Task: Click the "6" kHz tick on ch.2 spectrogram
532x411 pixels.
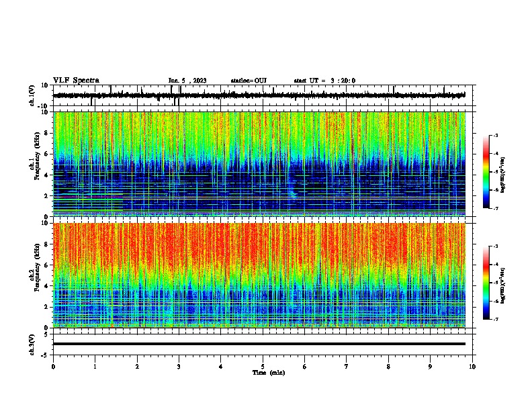Action: [x=46, y=265]
